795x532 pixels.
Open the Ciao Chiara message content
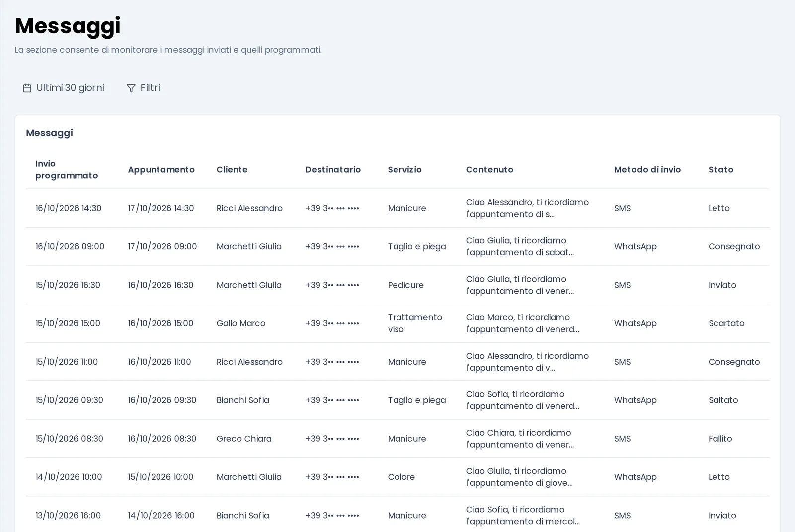(x=520, y=439)
